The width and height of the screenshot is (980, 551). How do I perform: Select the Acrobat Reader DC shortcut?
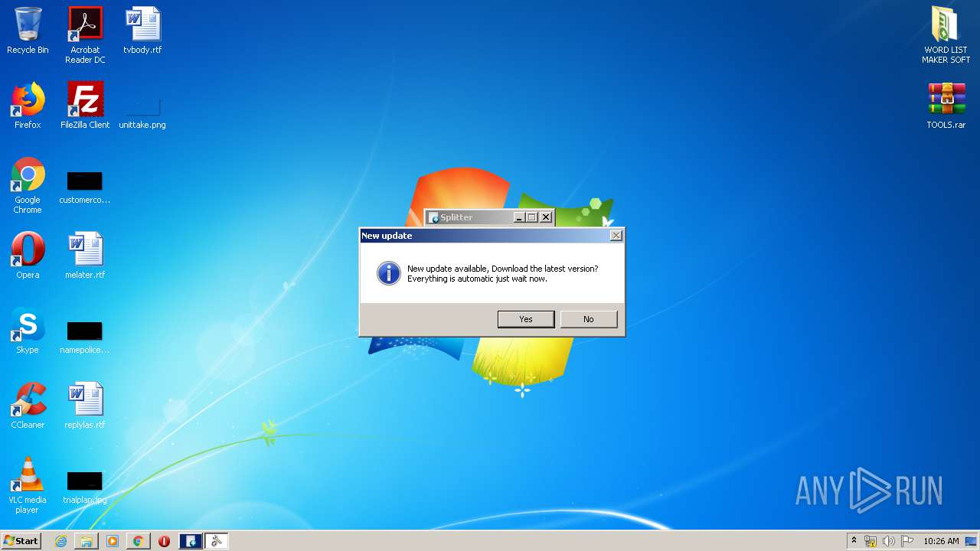[x=85, y=35]
